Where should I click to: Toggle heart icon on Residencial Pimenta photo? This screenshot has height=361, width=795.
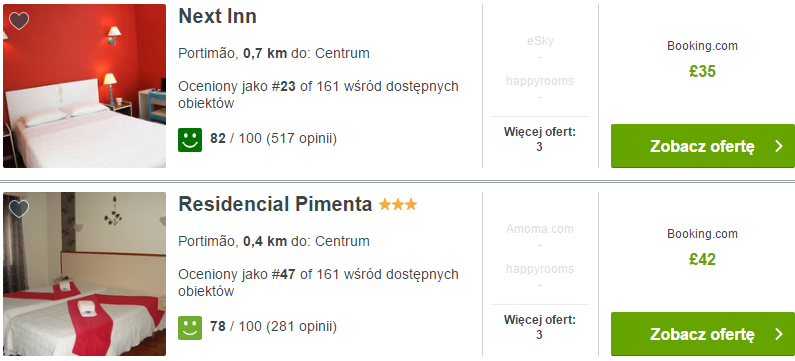click(19, 208)
